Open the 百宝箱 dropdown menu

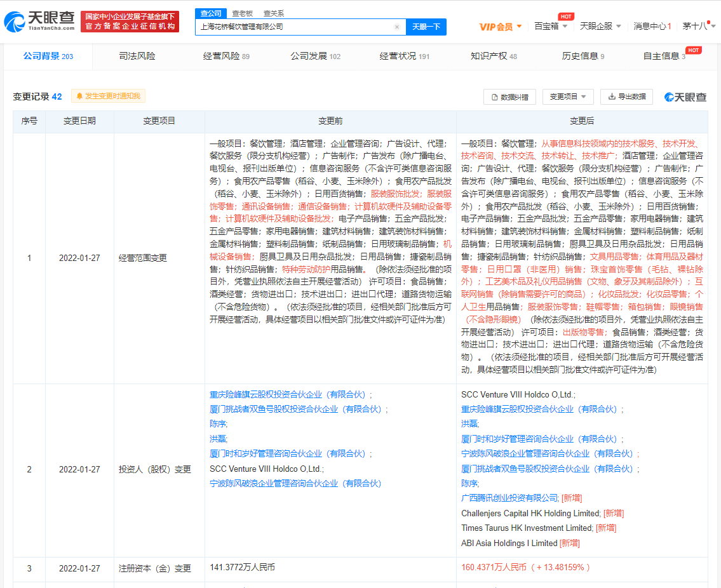point(551,27)
